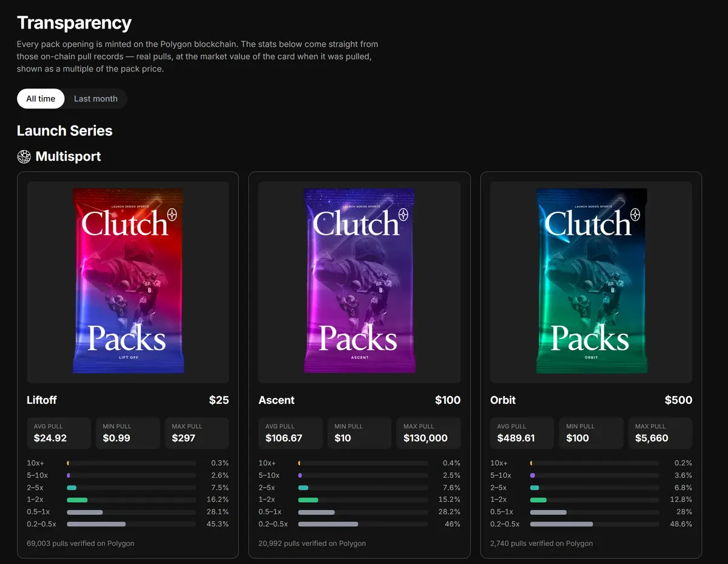Image resolution: width=728 pixels, height=564 pixels.
Task: Click the Multisport ball icon
Action: coord(24,156)
